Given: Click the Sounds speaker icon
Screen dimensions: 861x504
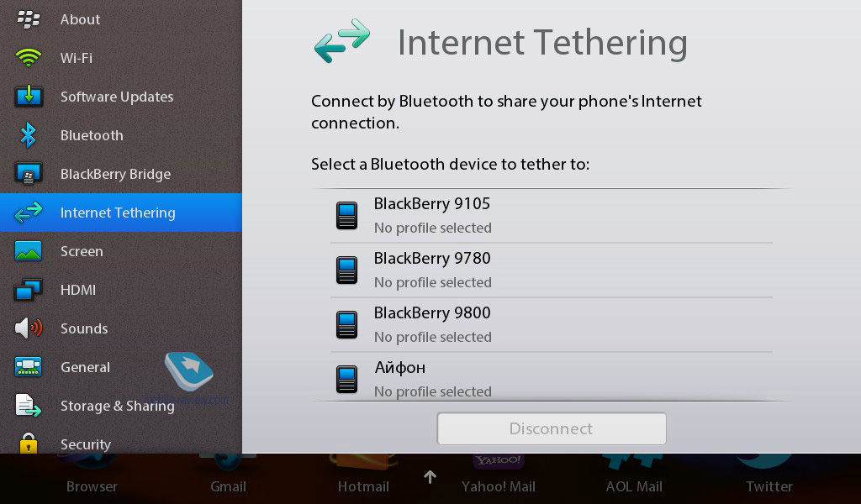Looking at the screenshot, I should point(29,328).
